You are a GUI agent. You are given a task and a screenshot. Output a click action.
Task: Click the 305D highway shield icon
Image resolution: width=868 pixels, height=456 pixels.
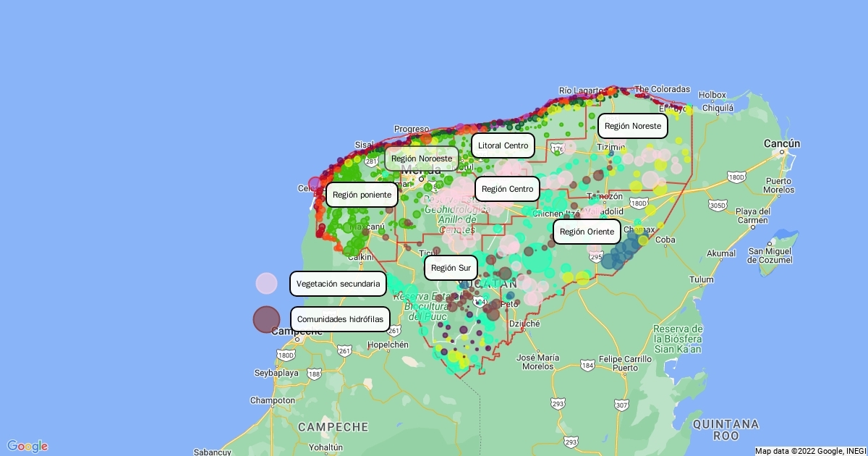click(718, 206)
